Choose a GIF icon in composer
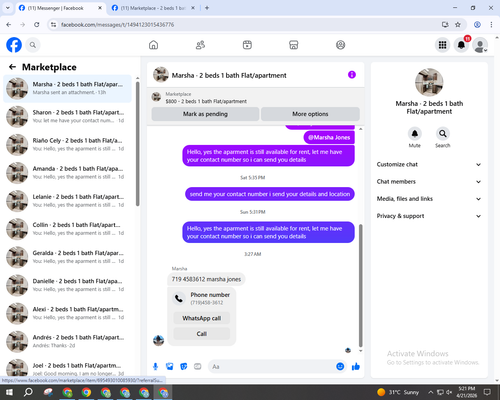 pyautogui.click(x=198, y=367)
